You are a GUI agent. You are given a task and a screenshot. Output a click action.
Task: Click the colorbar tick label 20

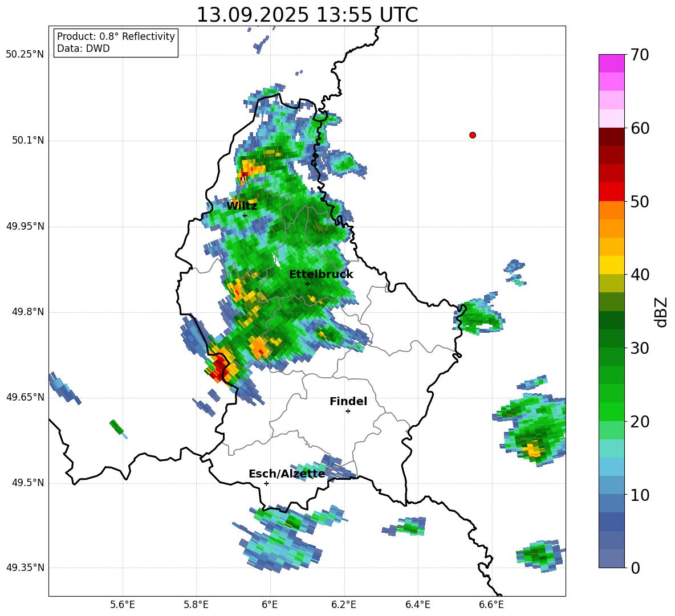click(640, 422)
